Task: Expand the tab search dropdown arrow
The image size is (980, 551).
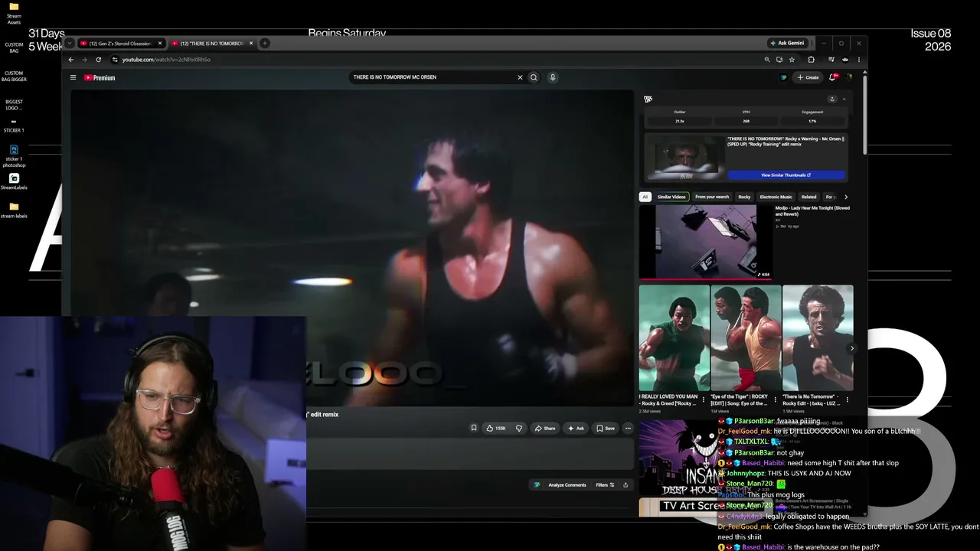Action: click(x=69, y=43)
